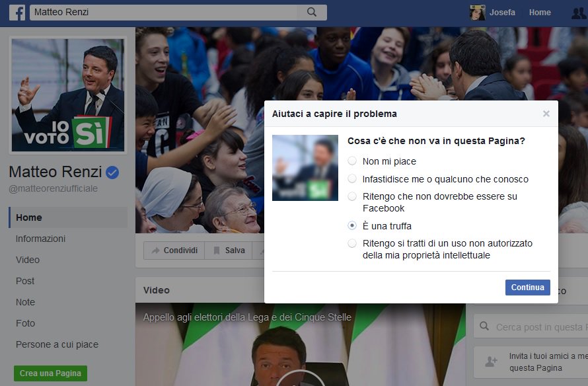Image resolution: width=588 pixels, height=386 pixels.
Task: Click the Salva button
Action: tap(229, 251)
